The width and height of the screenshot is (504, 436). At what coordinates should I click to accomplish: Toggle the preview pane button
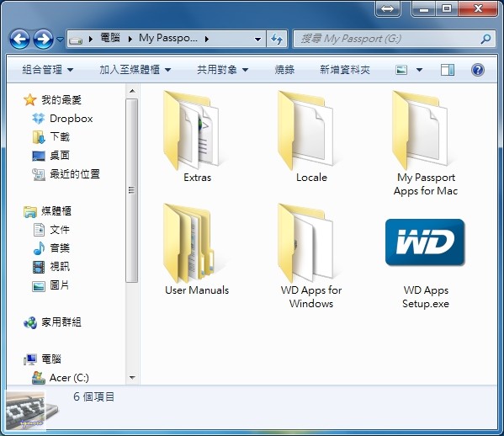tap(447, 70)
